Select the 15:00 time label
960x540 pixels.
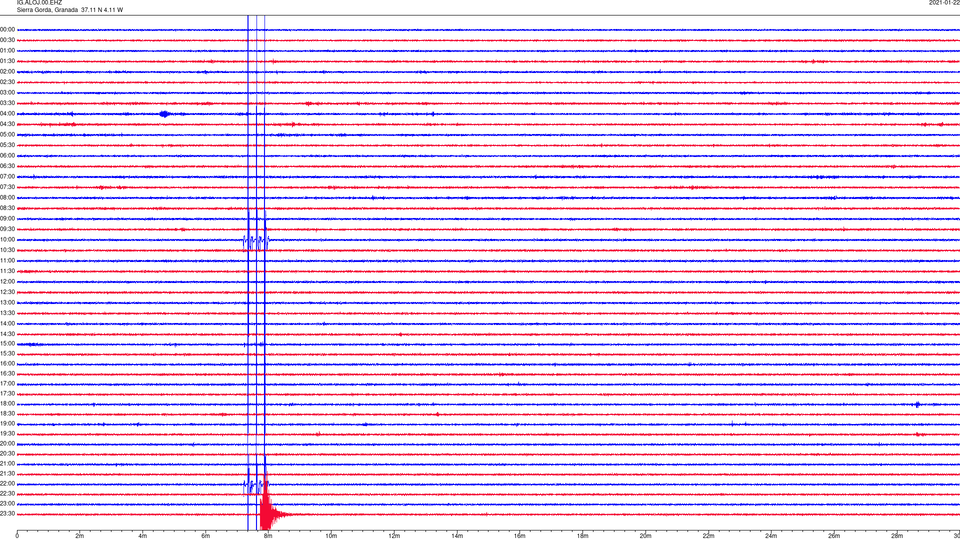pyautogui.click(x=7, y=343)
